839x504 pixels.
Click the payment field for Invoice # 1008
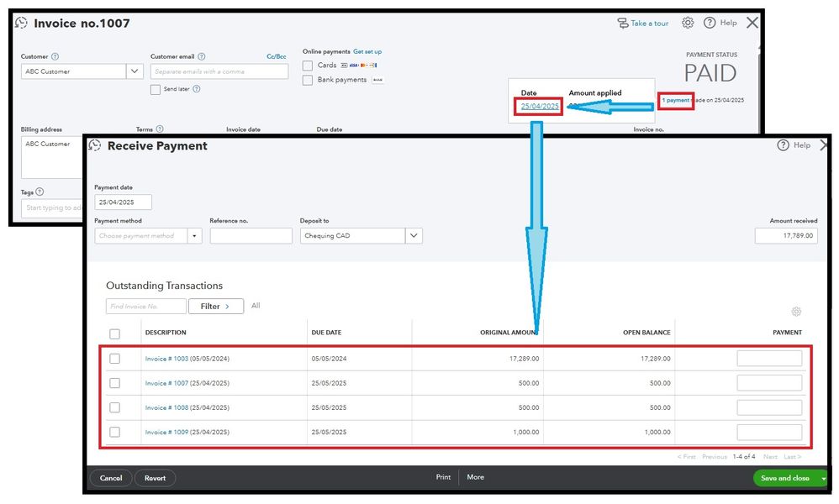pyautogui.click(x=769, y=407)
